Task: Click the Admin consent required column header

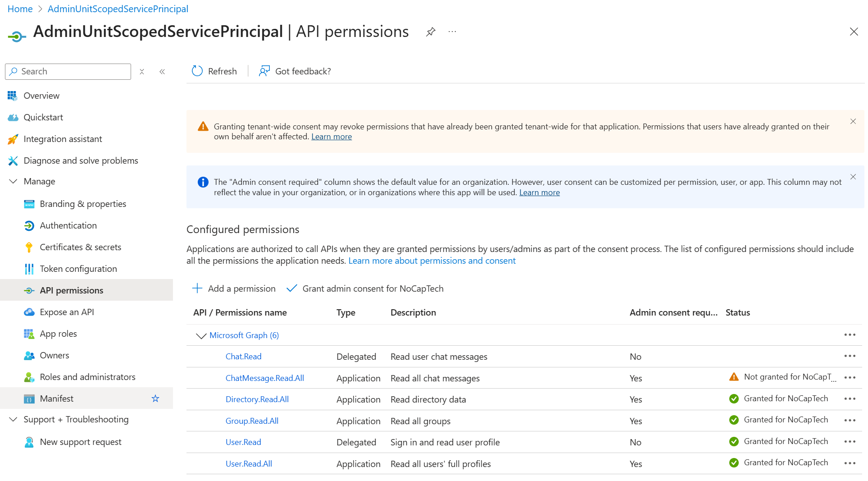Action: [x=673, y=312]
